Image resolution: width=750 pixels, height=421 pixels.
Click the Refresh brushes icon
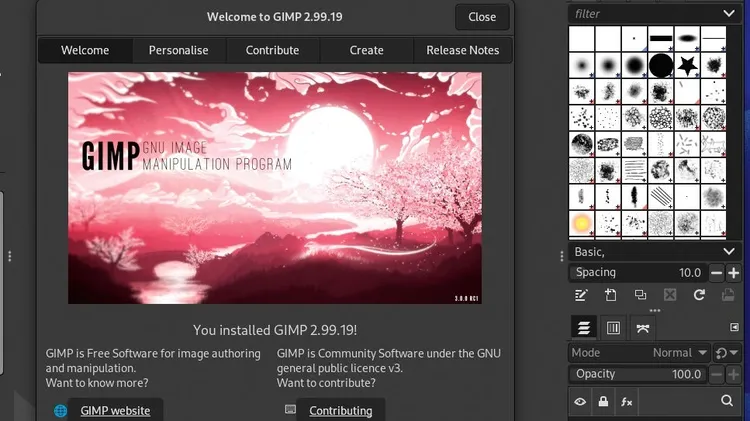pos(699,295)
